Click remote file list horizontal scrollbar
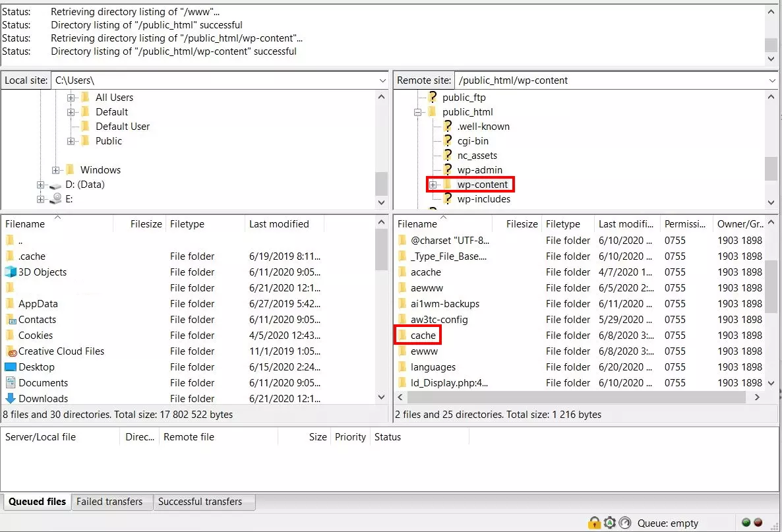Viewport: 782px width, 532px height. pos(576,397)
